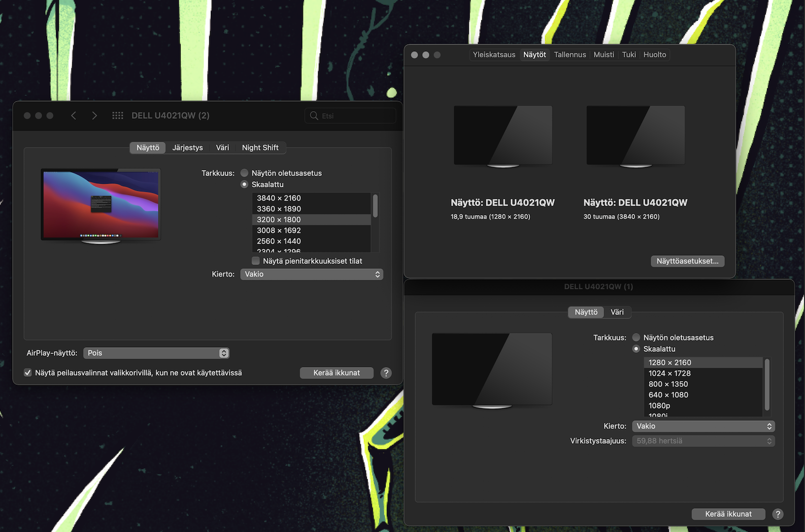The width and height of the screenshot is (805, 532).
Task: Select the 18,9 tuumaa display icon
Action: [x=503, y=136]
